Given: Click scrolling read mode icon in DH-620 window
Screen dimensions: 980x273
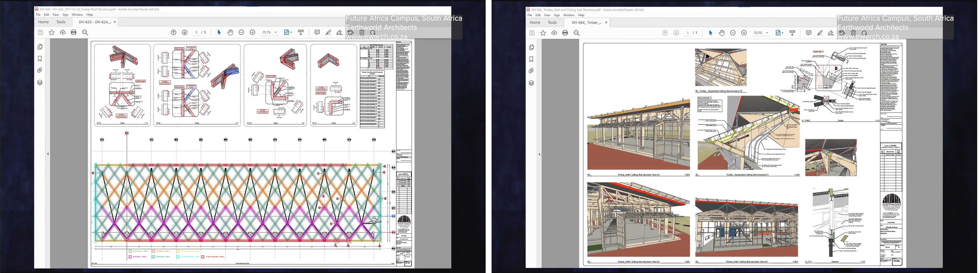Looking at the screenshot, I should coord(301,32).
